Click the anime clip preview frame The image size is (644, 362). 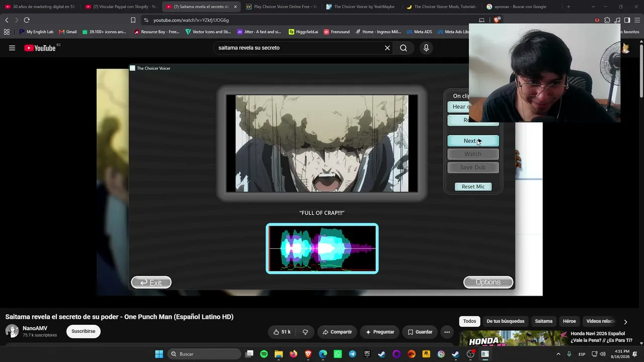point(322,143)
